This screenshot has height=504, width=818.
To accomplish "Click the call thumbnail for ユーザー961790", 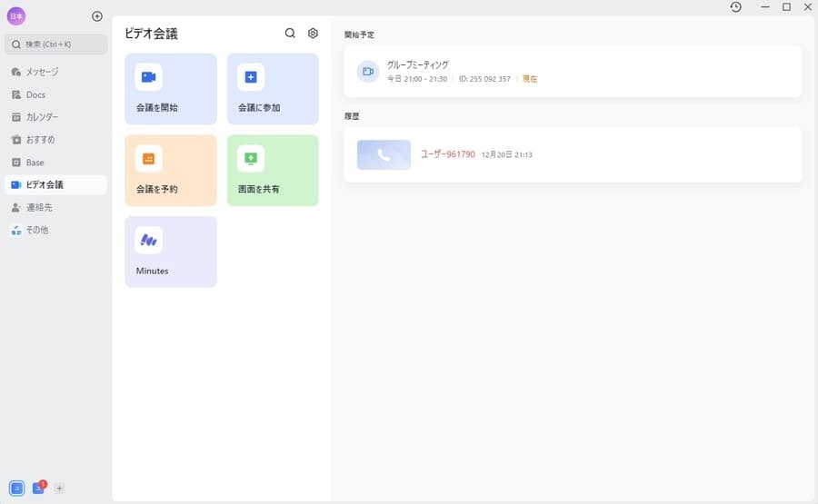I will point(384,155).
